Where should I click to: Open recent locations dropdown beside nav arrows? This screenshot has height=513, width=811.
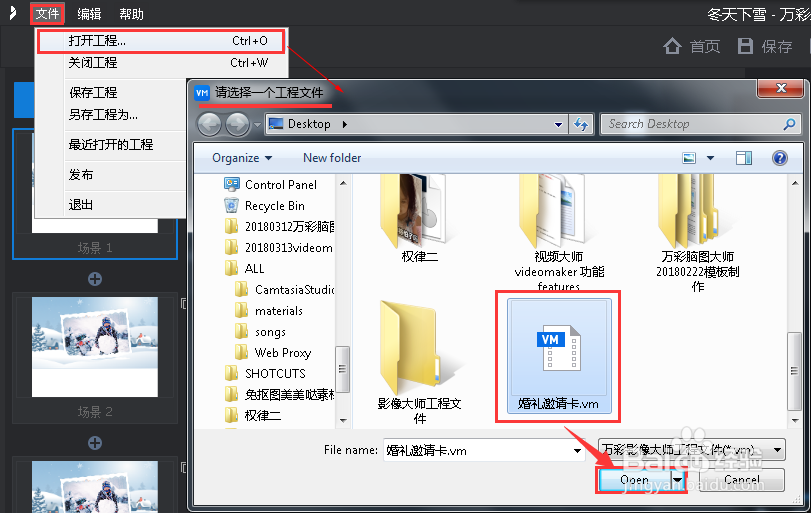click(x=257, y=125)
